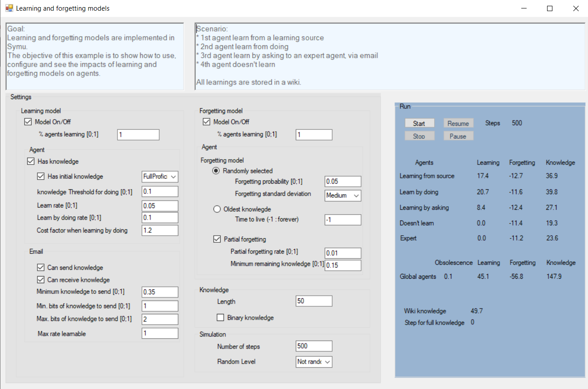This screenshot has height=389, width=588.
Task: Click Steps value 500 in Run panel
Action: point(517,123)
